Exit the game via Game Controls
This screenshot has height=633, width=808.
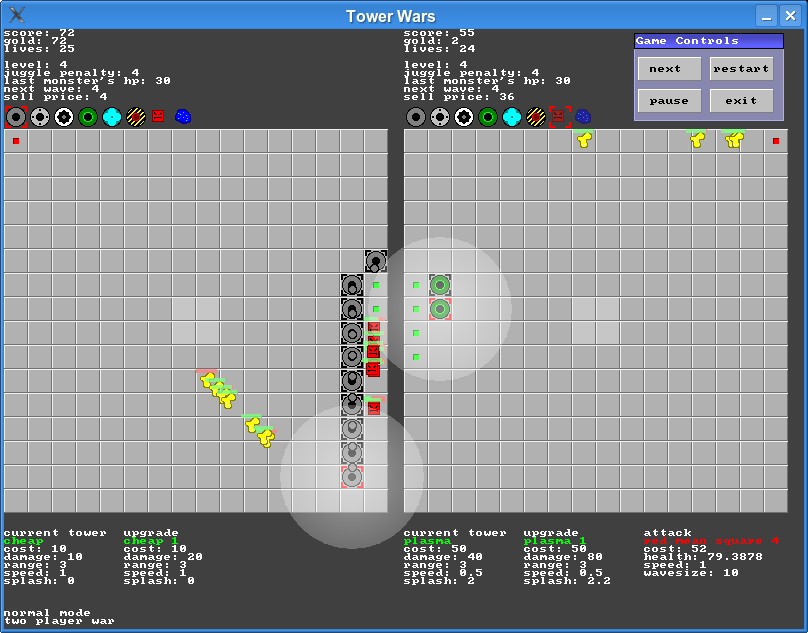tap(741, 101)
